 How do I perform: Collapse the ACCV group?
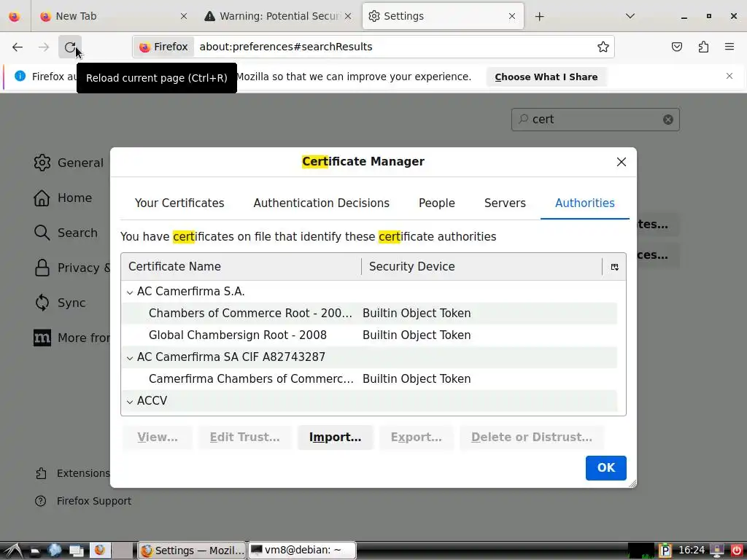(130, 402)
